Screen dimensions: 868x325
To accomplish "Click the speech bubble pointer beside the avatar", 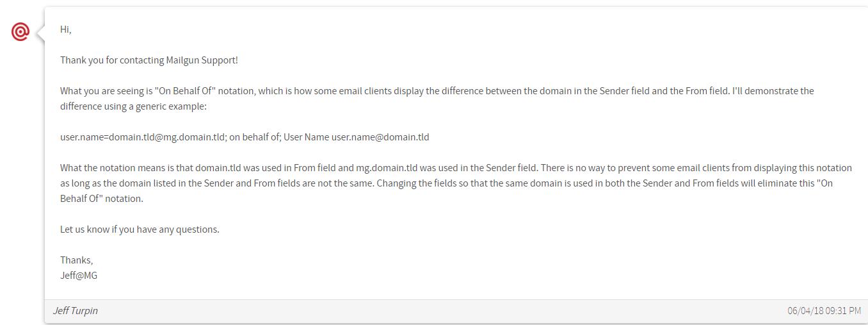I will 40,32.
